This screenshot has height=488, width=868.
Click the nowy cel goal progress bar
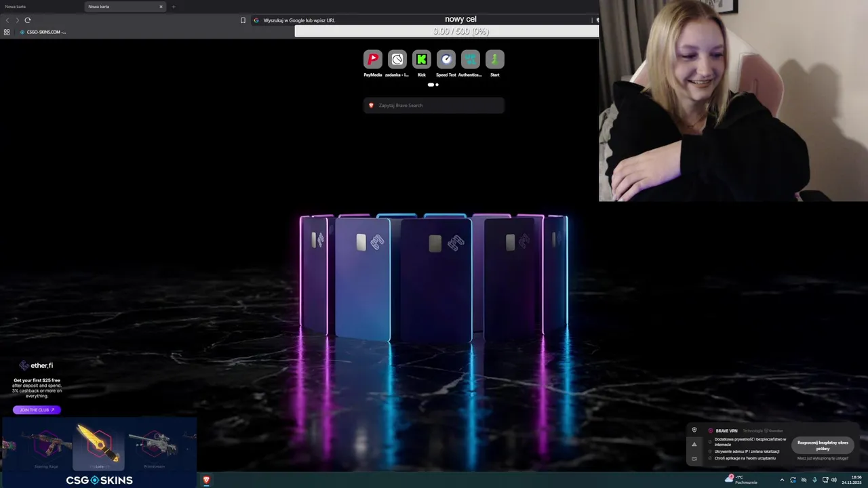pyautogui.click(x=447, y=31)
